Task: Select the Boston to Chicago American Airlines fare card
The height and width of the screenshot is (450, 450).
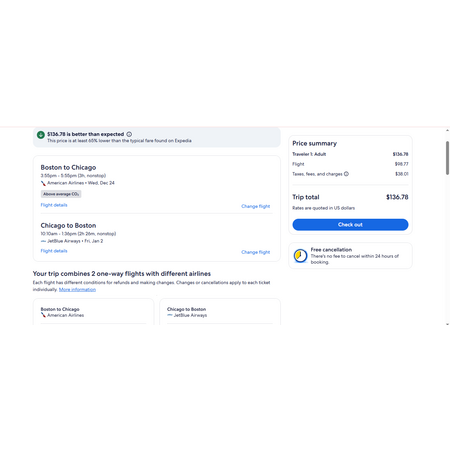Action: 93,312
